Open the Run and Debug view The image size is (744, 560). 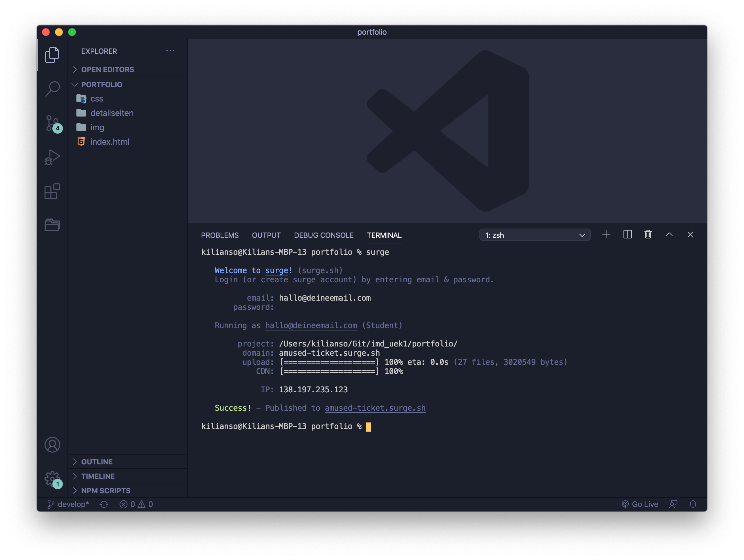pyautogui.click(x=52, y=157)
